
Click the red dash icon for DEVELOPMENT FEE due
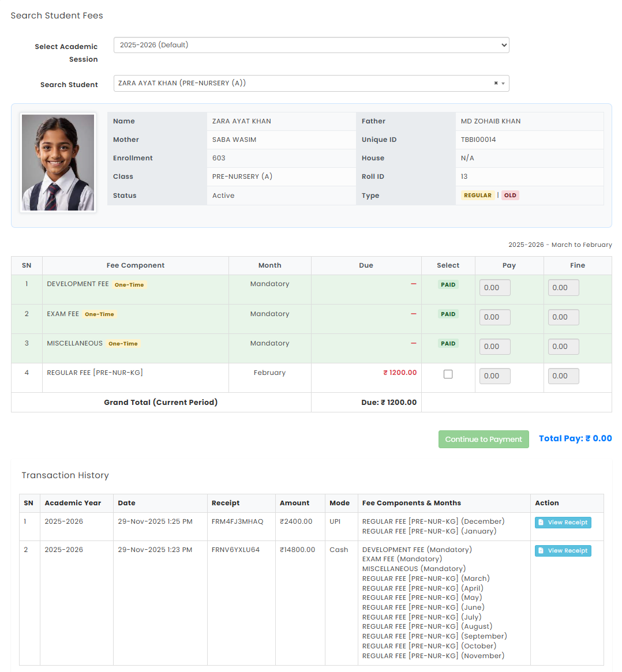click(413, 283)
